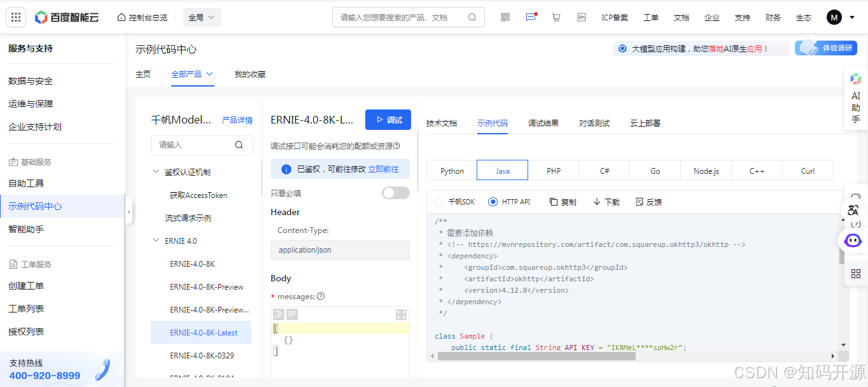Select the 千帆SDK radio button
Viewport: 868px width, 387px height.
click(440, 201)
